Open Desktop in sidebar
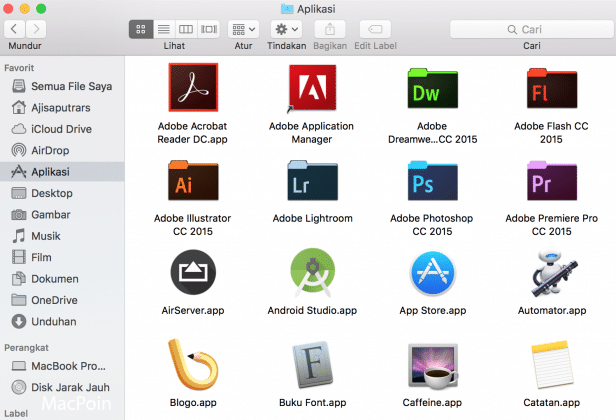Image resolution: width=616 pixels, height=420 pixels. tap(62, 193)
